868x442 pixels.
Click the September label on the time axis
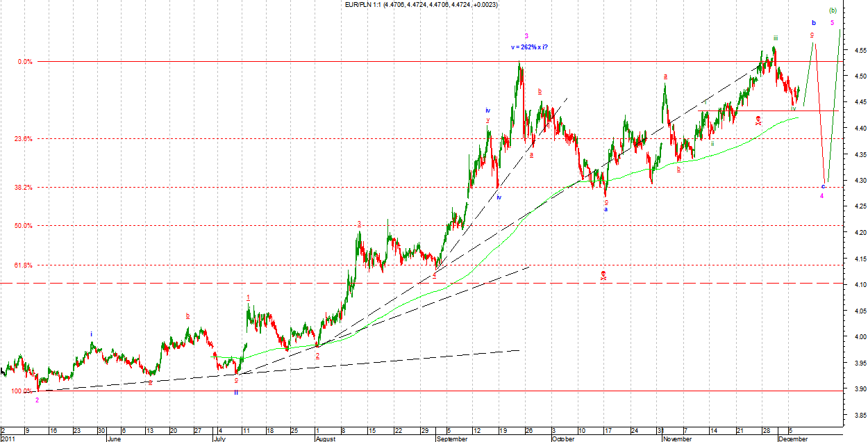453,439
